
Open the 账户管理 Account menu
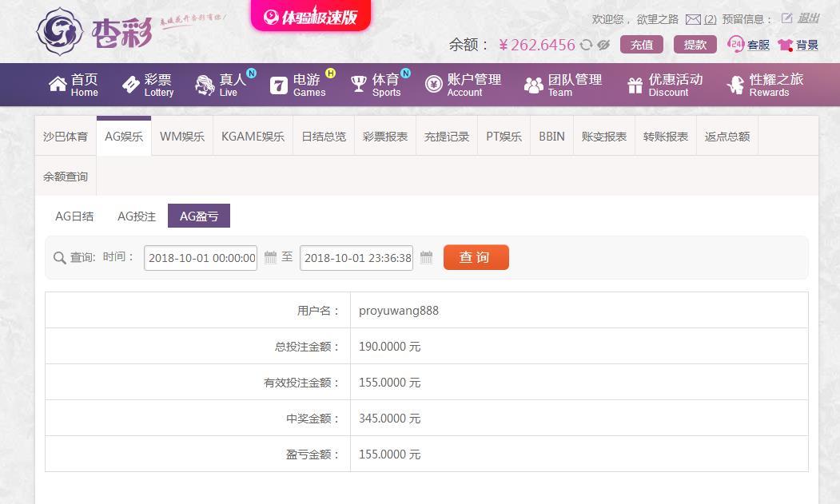[464, 85]
